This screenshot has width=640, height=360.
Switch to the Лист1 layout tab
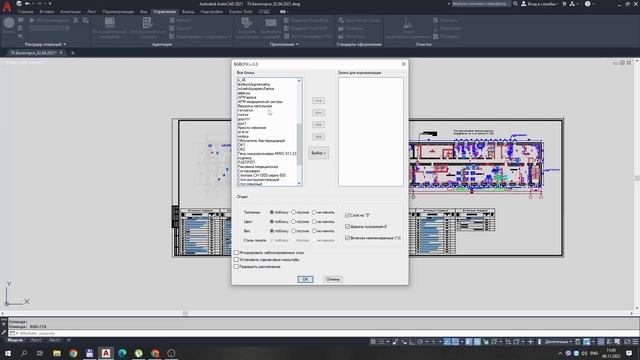click(x=36, y=340)
